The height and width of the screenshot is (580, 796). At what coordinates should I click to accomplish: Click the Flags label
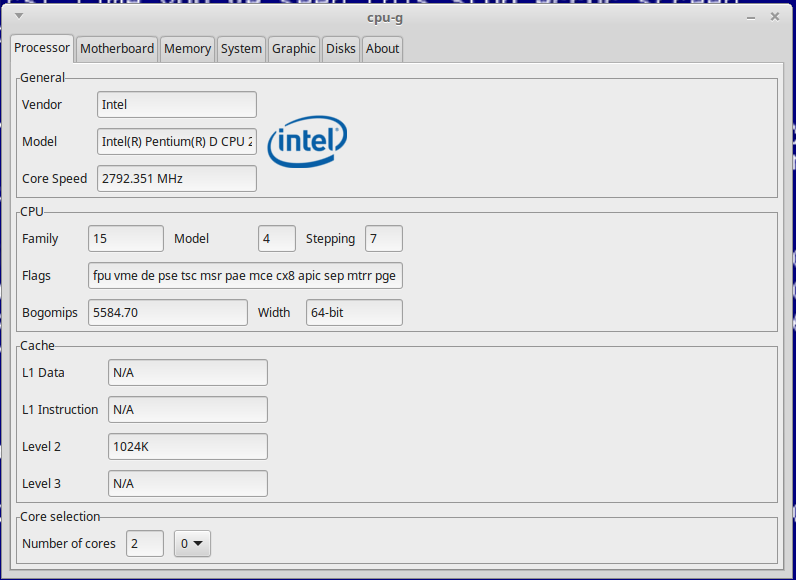point(36,276)
